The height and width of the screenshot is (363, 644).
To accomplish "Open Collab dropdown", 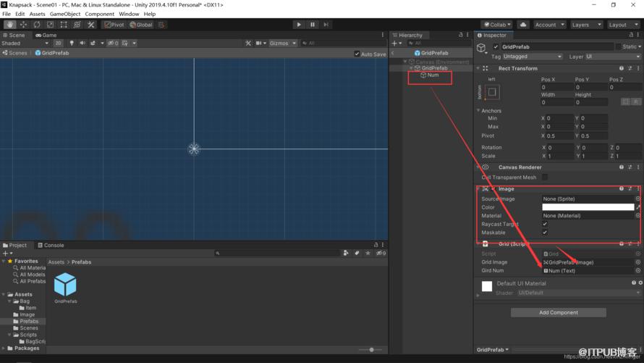I will coord(497,25).
